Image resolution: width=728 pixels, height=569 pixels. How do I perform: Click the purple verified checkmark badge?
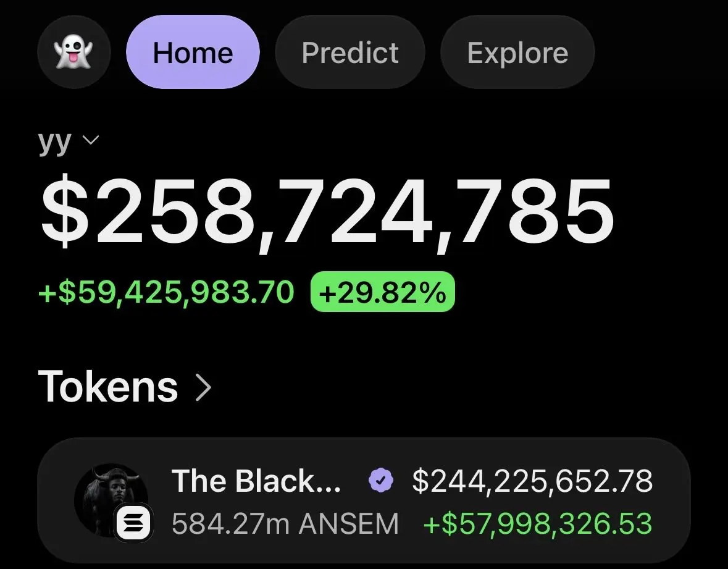[x=381, y=480]
